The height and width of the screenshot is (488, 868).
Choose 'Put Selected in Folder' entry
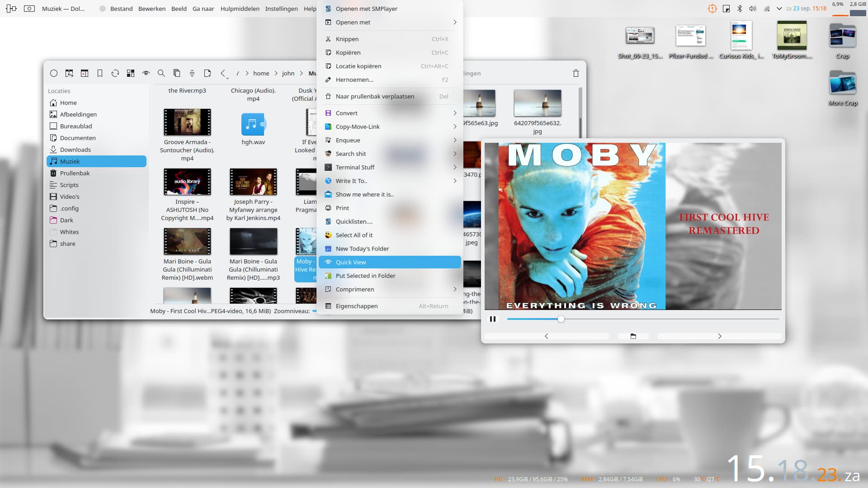pos(390,276)
